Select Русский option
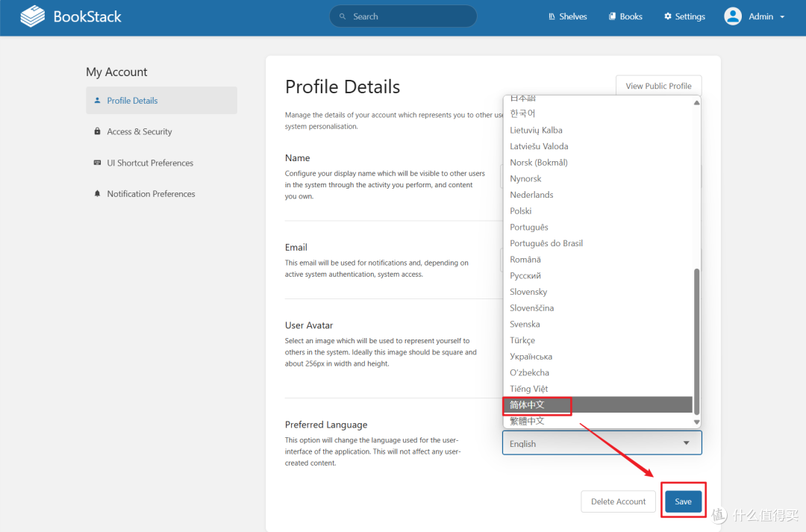 598,275
